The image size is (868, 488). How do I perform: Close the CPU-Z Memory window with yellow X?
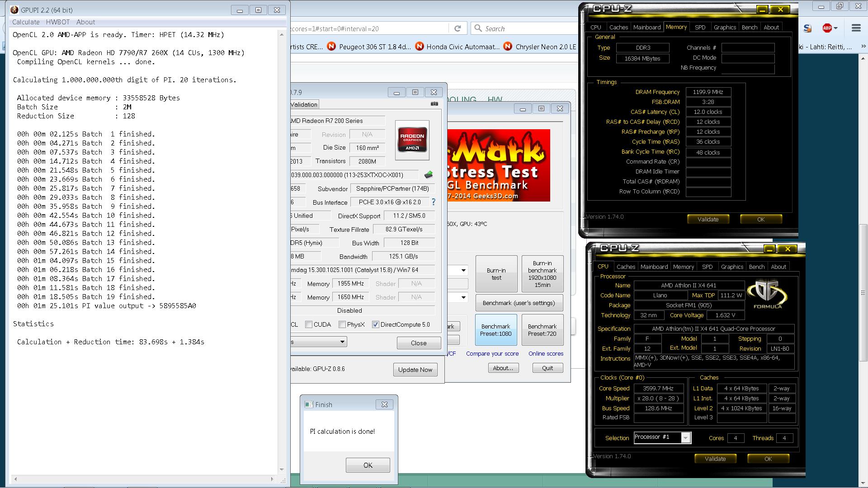tap(780, 9)
